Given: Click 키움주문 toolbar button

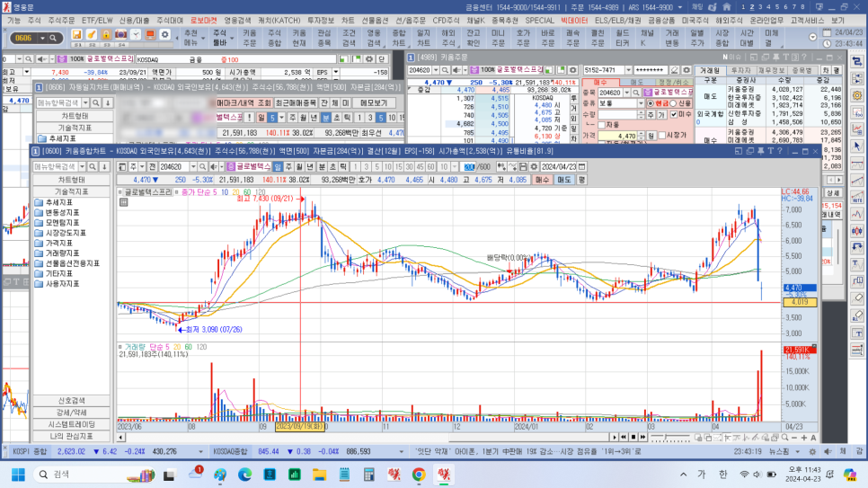Looking at the screenshot, I should click(x=250, y=38).
